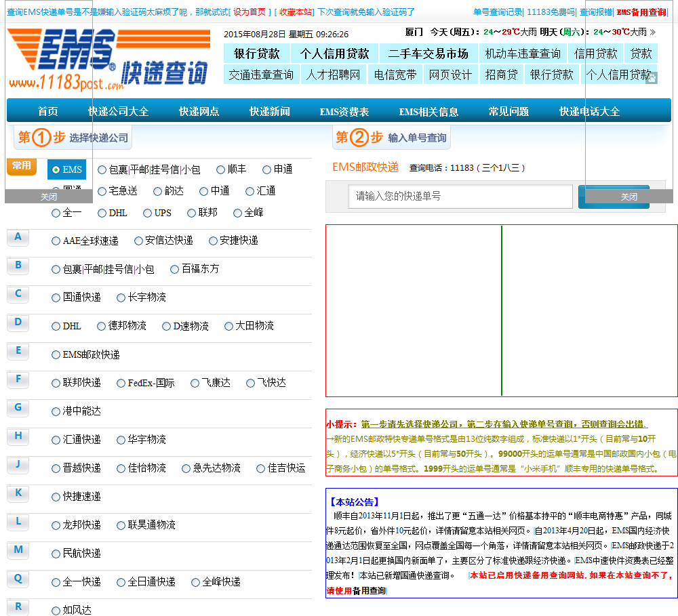Select AAE全球速递 radio button
Viewport: 678px width, 616px height.
point(56,241)
